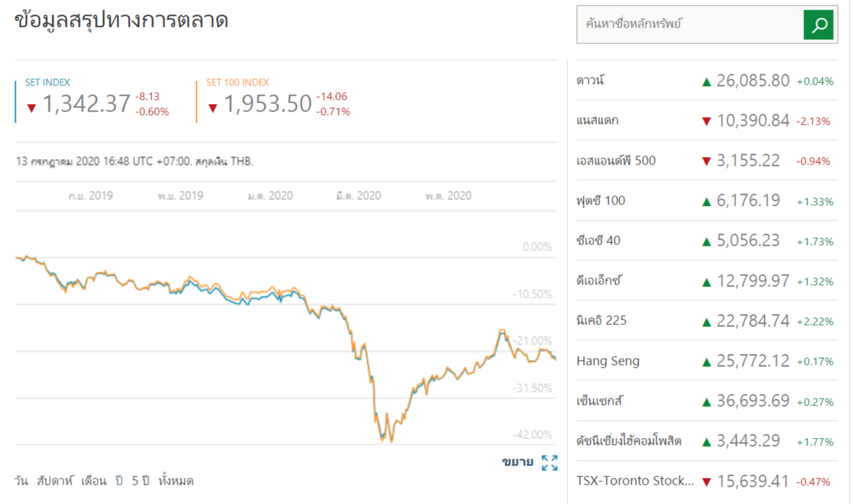
Task: Click red down arrow in TSX-Toronto row
Action: (706, 482)
